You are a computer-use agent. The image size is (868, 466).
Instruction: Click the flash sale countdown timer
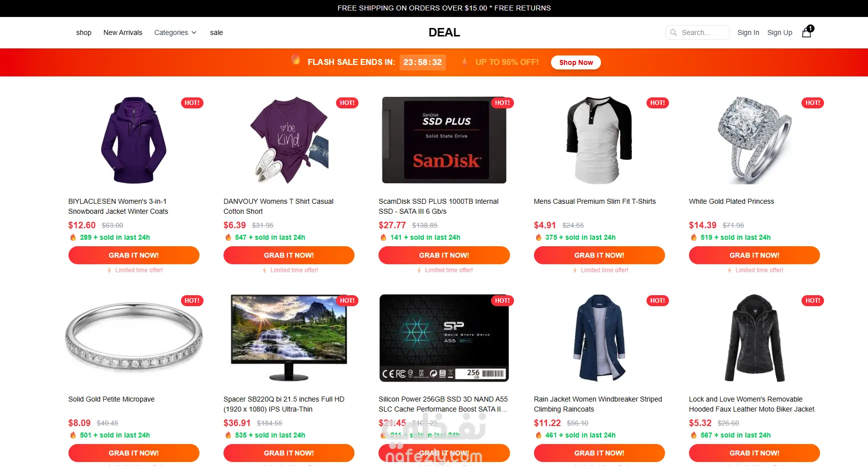click(422, 62)
